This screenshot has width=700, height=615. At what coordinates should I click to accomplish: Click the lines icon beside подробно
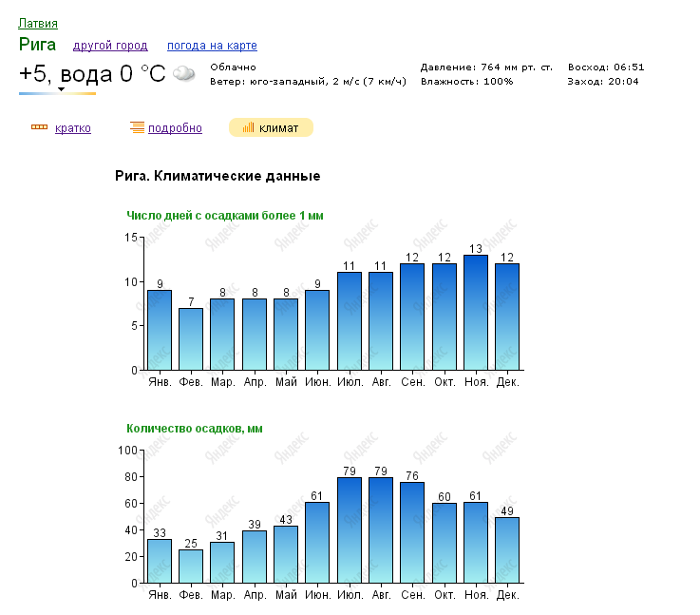tap(137, 127)
